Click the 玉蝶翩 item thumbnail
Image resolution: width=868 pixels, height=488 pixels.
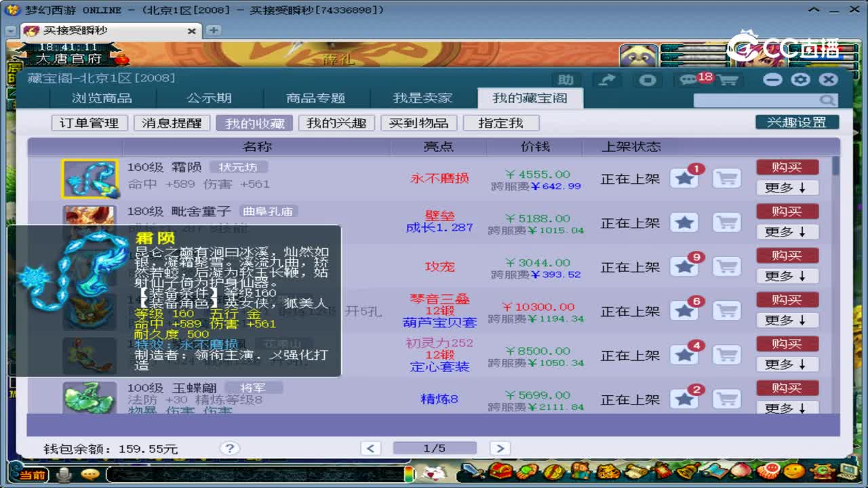(x=90, y=398)
